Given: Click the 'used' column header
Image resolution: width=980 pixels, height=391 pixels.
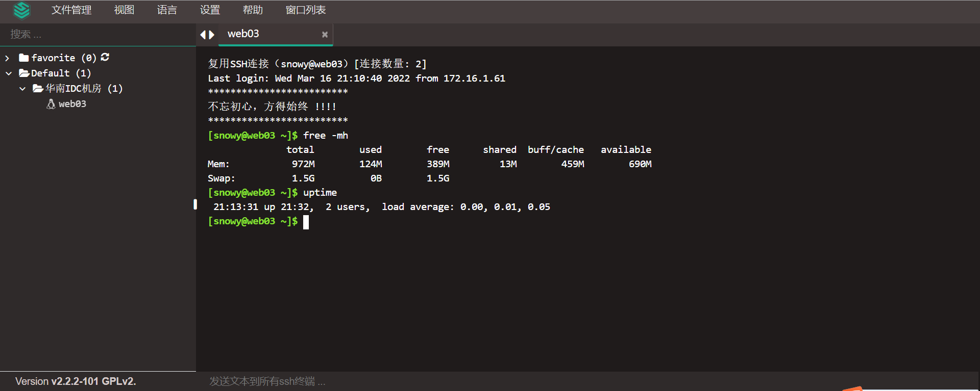Looking at the screenshot, I should click(x=371, y=150).
